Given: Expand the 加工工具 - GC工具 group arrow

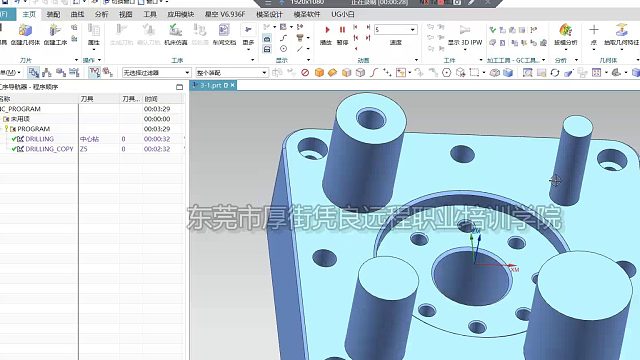Looking at the screenshot, I should pos(543,60).
